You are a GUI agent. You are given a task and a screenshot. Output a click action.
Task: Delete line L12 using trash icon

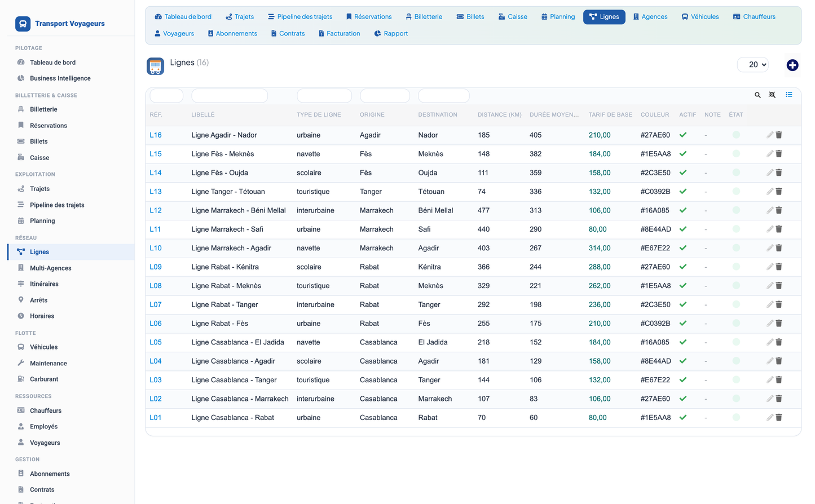click(779, 210)
